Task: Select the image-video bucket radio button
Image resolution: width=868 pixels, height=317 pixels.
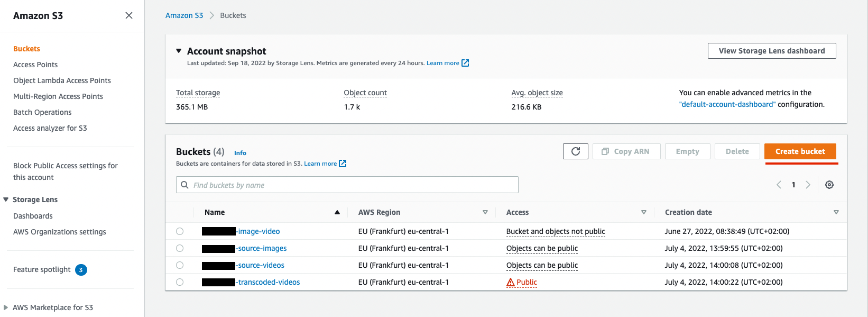Action: click(180, 231)
